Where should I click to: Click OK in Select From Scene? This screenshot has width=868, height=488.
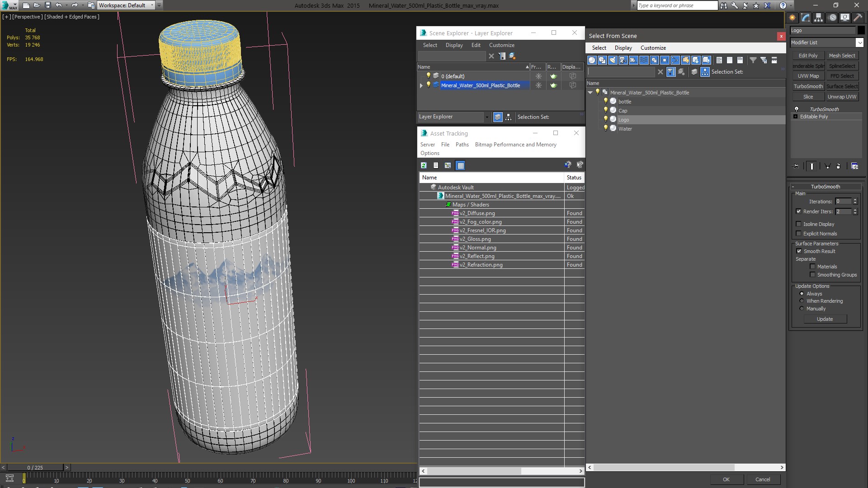coord(726,479)
